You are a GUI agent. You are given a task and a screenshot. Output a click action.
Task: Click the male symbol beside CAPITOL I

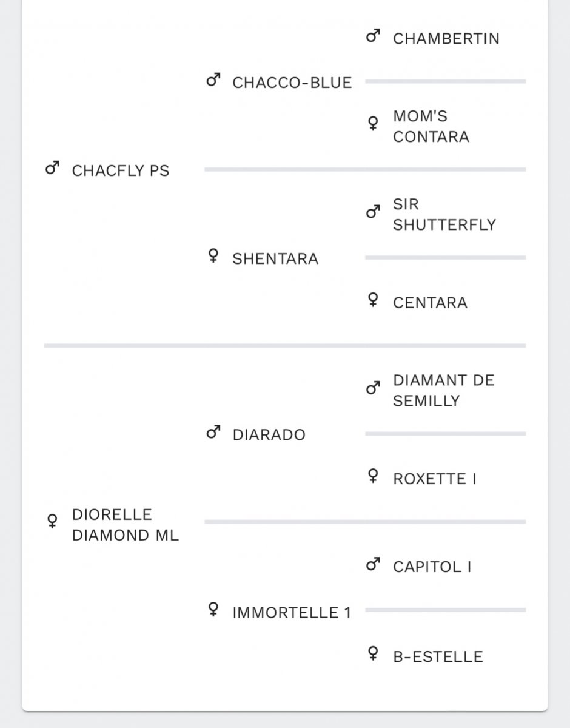tap(374, 565)
